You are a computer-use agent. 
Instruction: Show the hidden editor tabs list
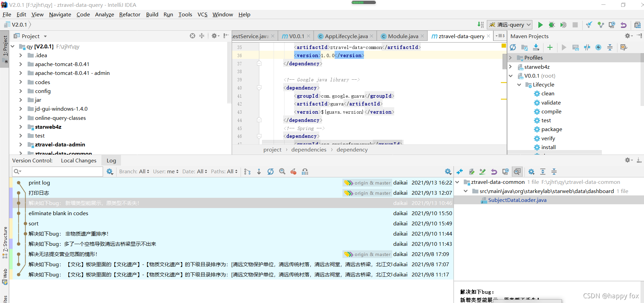[x=500, y=36]
